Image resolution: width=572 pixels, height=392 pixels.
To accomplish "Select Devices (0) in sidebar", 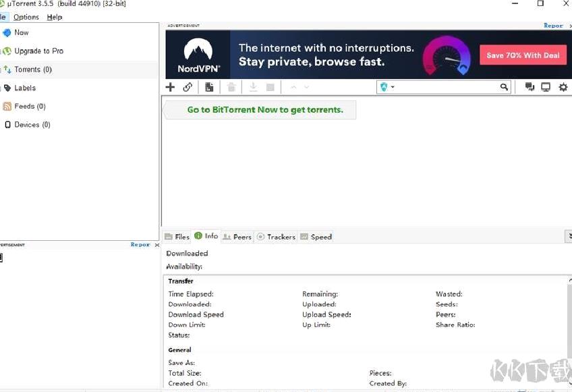I will tap(32, 125).
